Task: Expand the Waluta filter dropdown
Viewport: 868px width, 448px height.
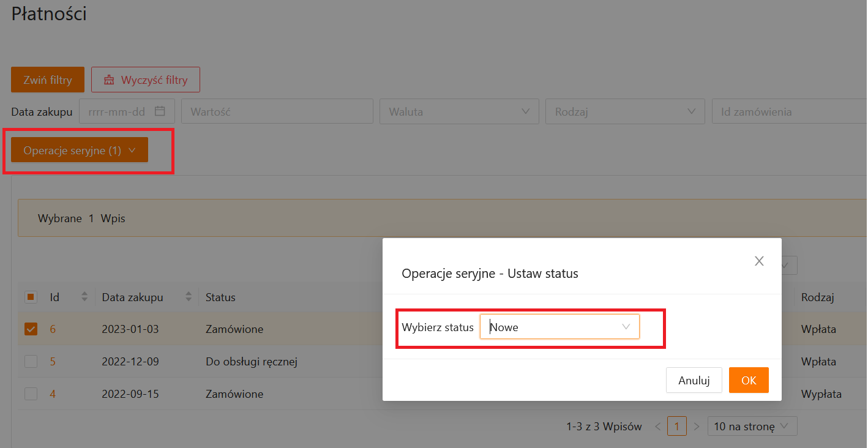Action: pyautogui.click(x=458, y=112)
